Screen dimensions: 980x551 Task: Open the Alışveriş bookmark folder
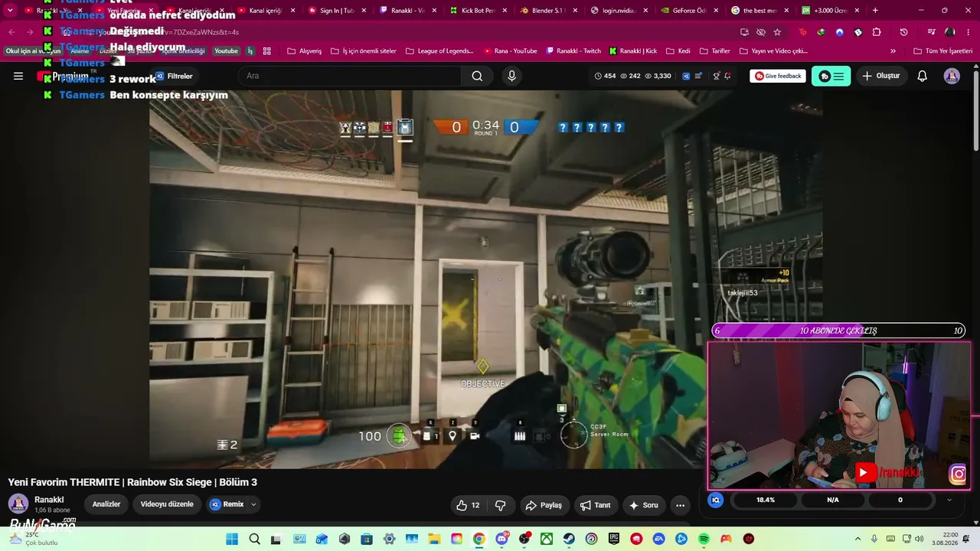305,51
